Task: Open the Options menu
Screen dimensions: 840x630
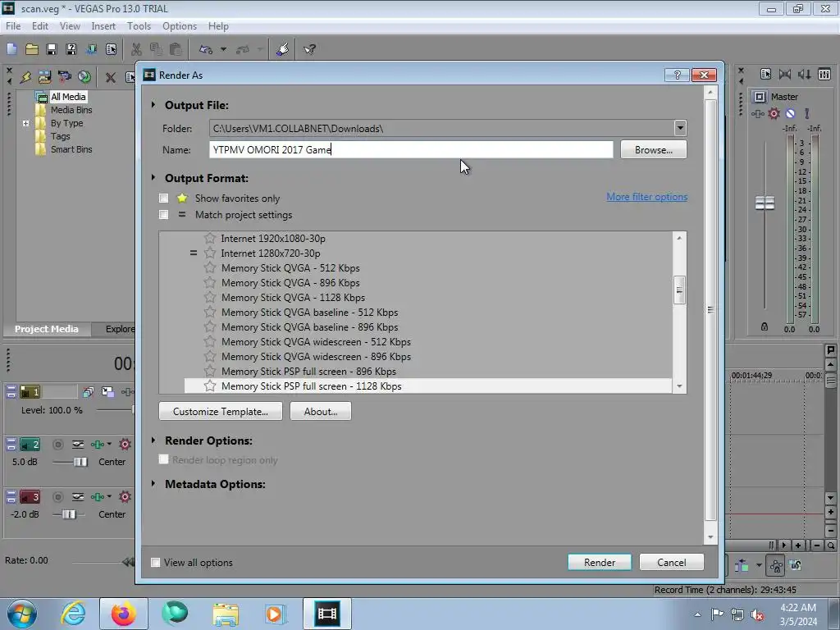Action: 180,26
